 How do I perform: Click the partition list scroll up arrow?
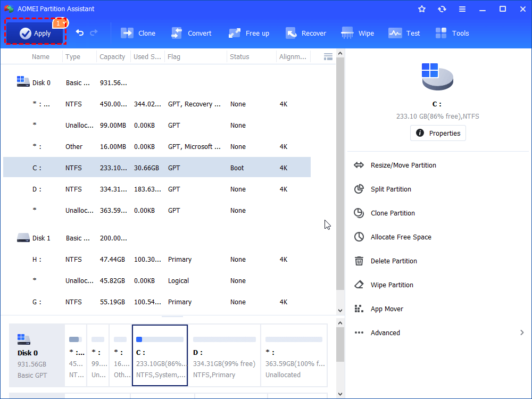click(x=340, y=54)
